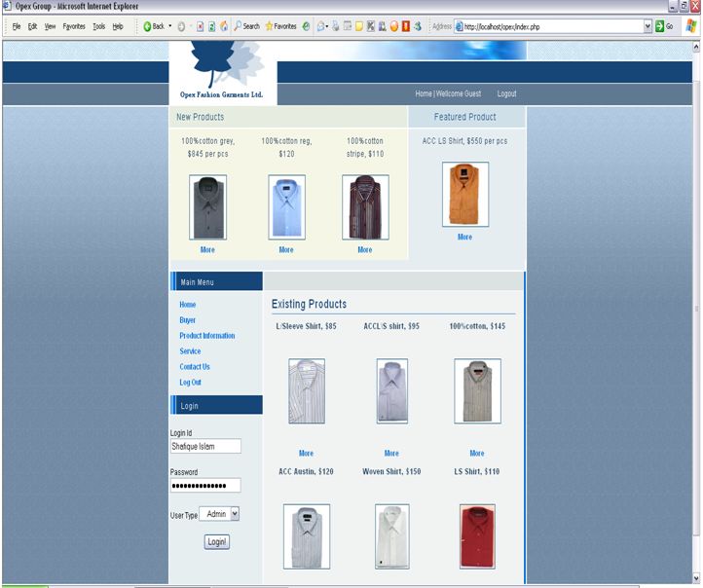Click the red LS Shirt image
This screenshot has height=588, width=703.
[477, 535]
